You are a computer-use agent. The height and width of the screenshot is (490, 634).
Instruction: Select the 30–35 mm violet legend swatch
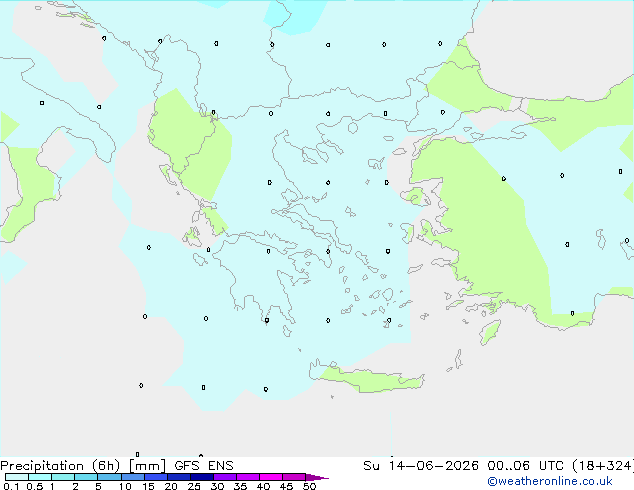click(225, 477)
